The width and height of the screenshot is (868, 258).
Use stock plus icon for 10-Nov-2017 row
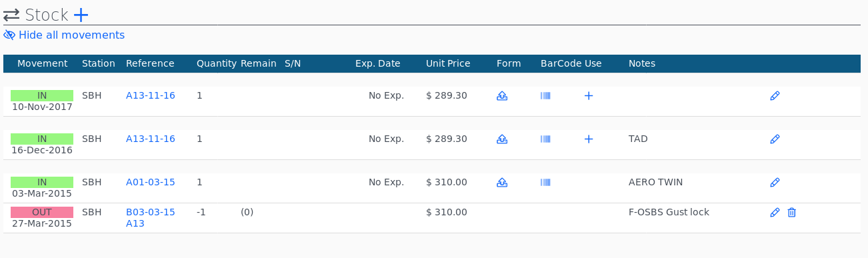[x=589, y=96]
